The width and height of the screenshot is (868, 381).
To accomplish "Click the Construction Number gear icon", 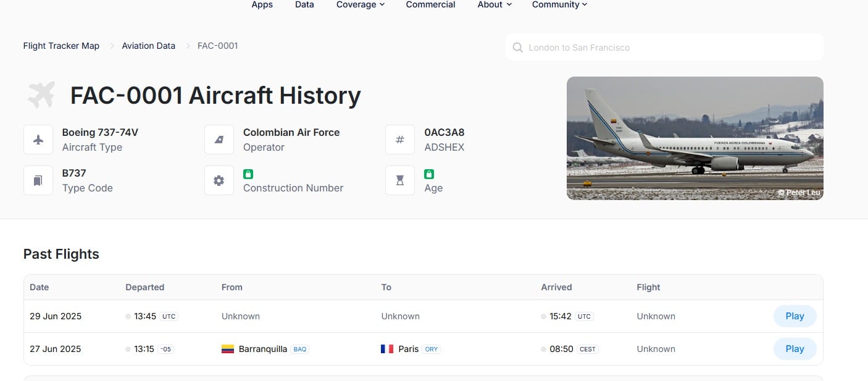I will 219,180.
